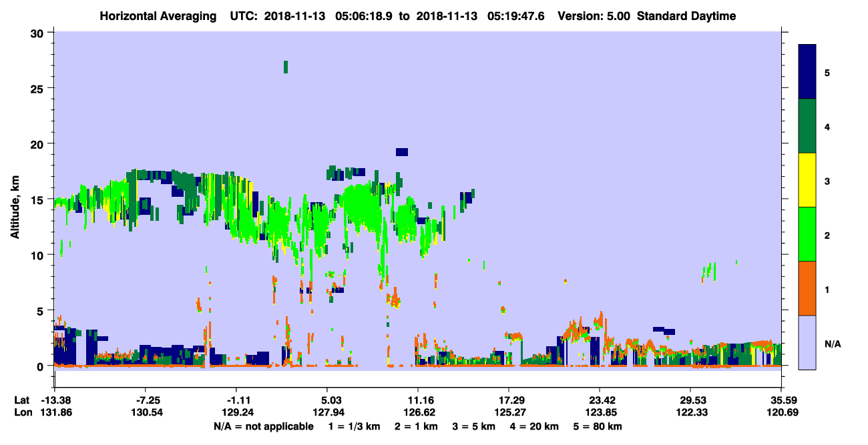Image resolution: width=868 pixels, height=445 pixels.
Task: Click the bright green colorbar segment labeled 2
Action: click(x=808, y=234)
